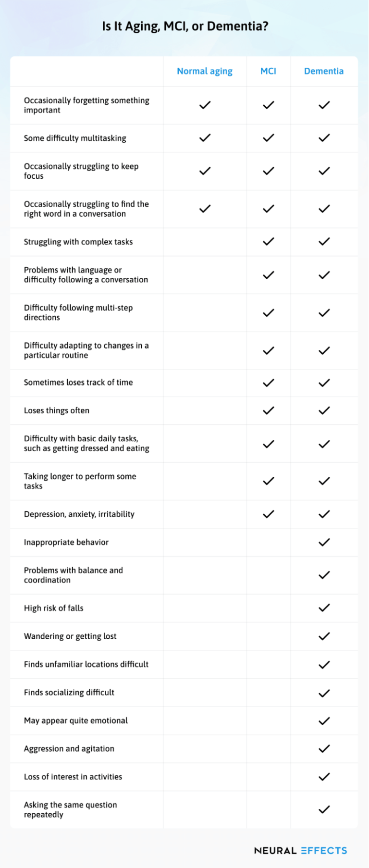Click MCI checkmark for Sometimes loses track of time
The height and width of the screenshot is (868, 369).
pos(269,383)
